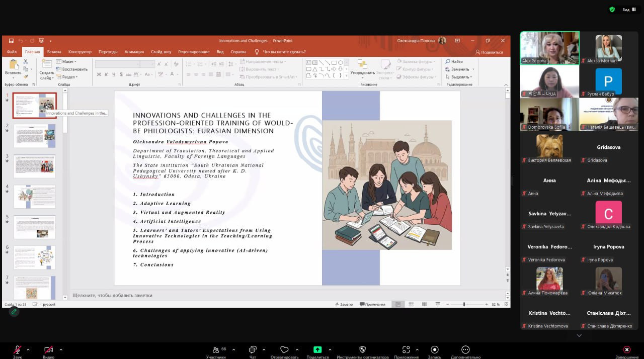
Task: Open the Анимация ribbon tab
Action: click(x=134, y=52)
